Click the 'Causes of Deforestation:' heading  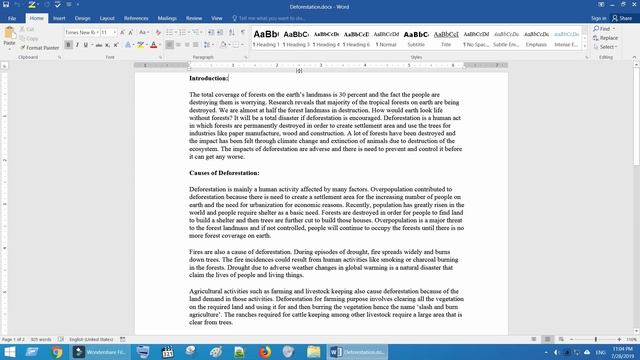tap(224, 173)
